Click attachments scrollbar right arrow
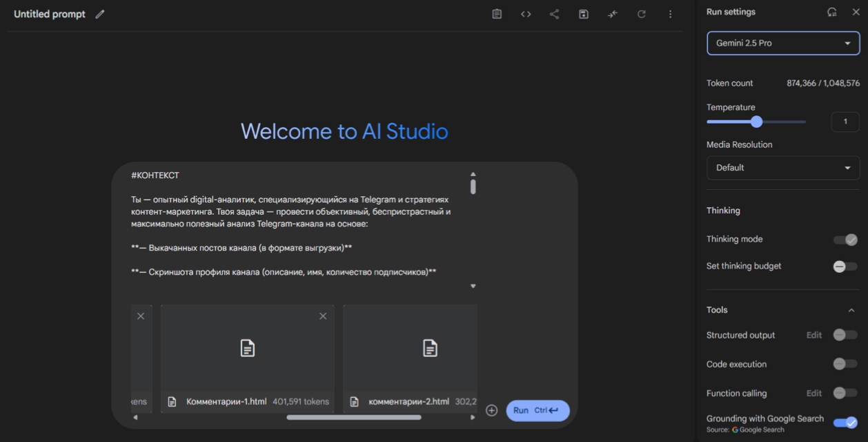868x442 pixels. point(473,417)
